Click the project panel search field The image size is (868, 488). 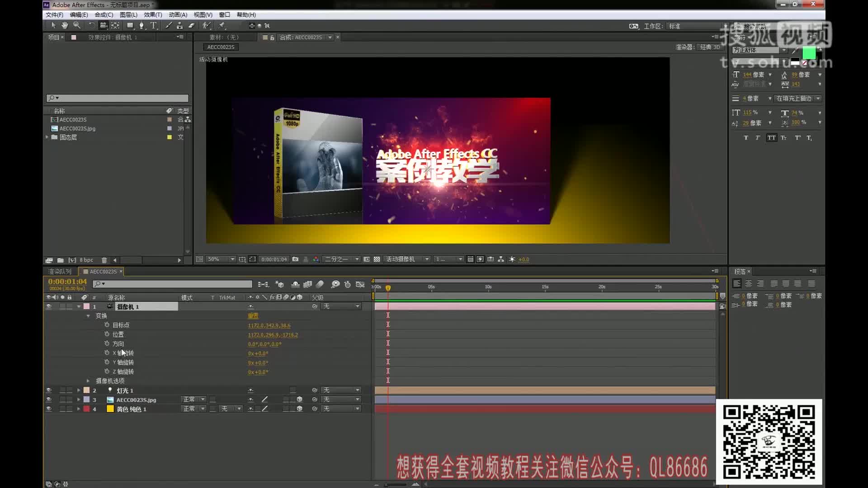(118, 98)
